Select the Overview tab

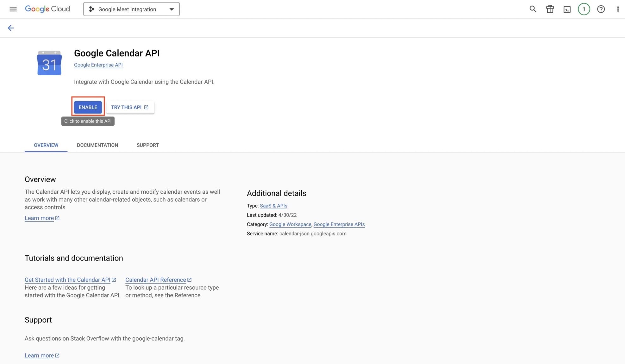click(46, 145)
